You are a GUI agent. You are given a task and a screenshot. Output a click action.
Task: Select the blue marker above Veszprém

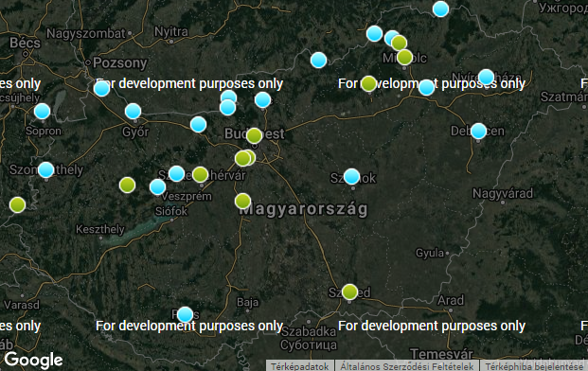157,186
